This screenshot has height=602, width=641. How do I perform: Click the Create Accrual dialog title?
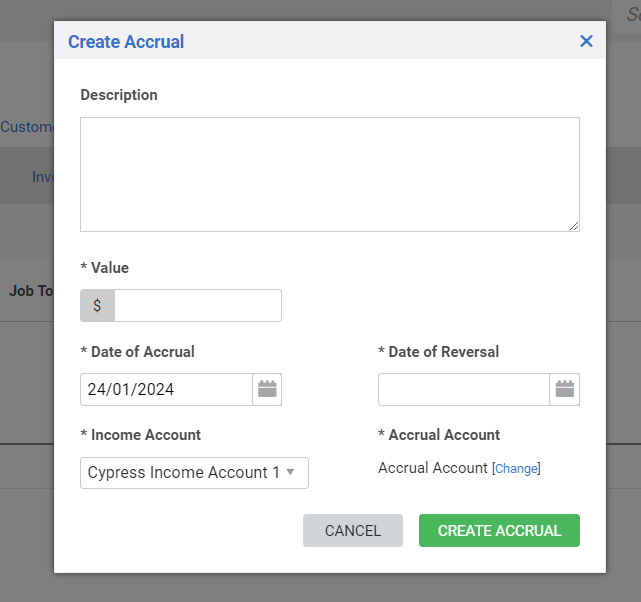[126, 42]
